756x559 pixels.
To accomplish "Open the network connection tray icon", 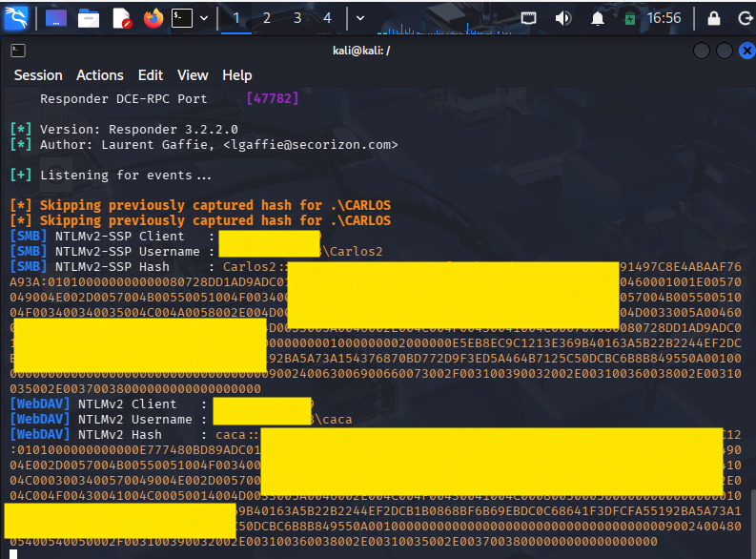I will click(x=528, y=18).
